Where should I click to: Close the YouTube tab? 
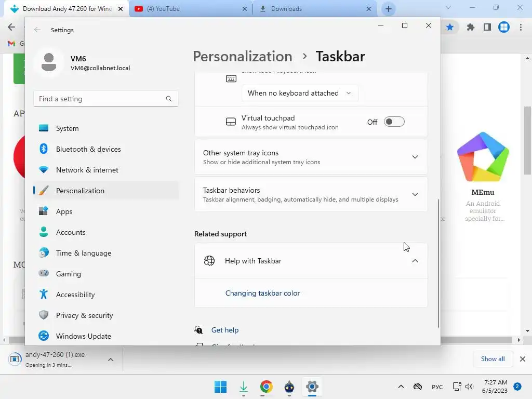pyautogui.click(x=245, y=9)
